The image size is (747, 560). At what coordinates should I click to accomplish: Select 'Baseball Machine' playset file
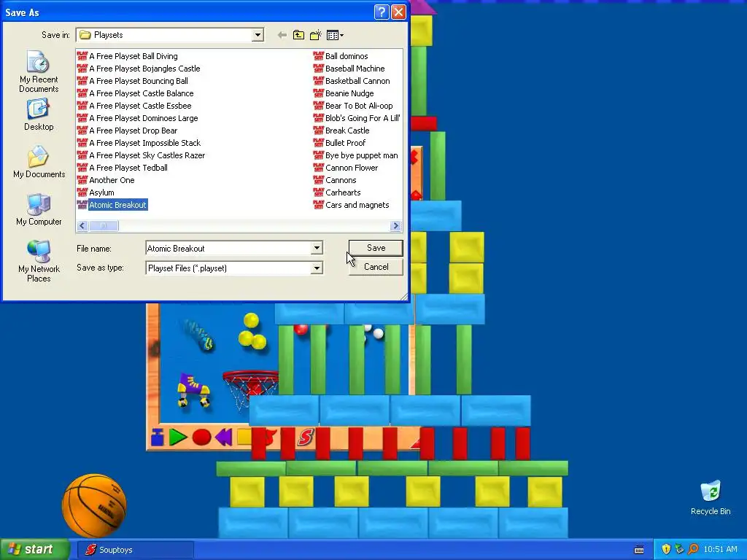[349, 69]
